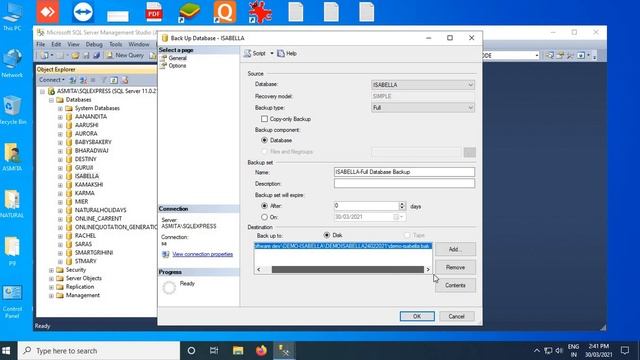The width and height of the screenshot is (640, 360).
Task: Open File Explorer from taskbar
Action: pyautogui.click(x=238, y=350)
